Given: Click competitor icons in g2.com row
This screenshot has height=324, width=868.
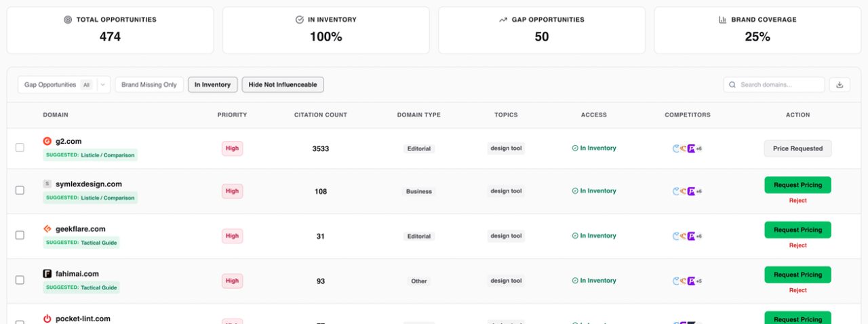Looking at the screenshot, I should (687, 148).
